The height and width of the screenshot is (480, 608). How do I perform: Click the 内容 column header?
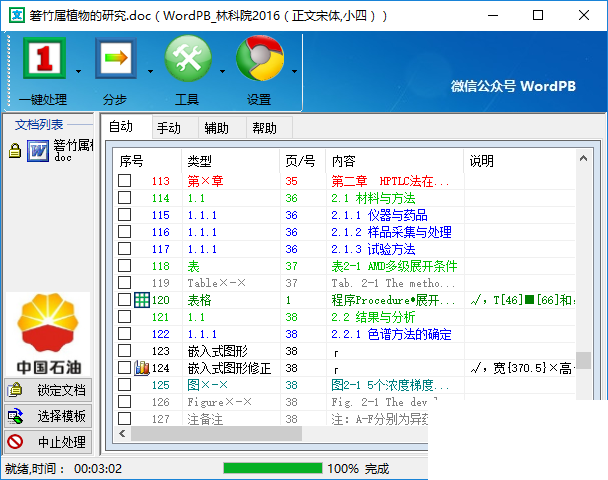pos(395,161)
